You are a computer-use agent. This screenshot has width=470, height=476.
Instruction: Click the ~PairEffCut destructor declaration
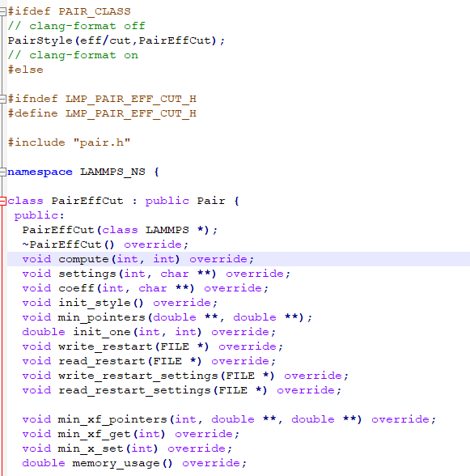(105, 244)
